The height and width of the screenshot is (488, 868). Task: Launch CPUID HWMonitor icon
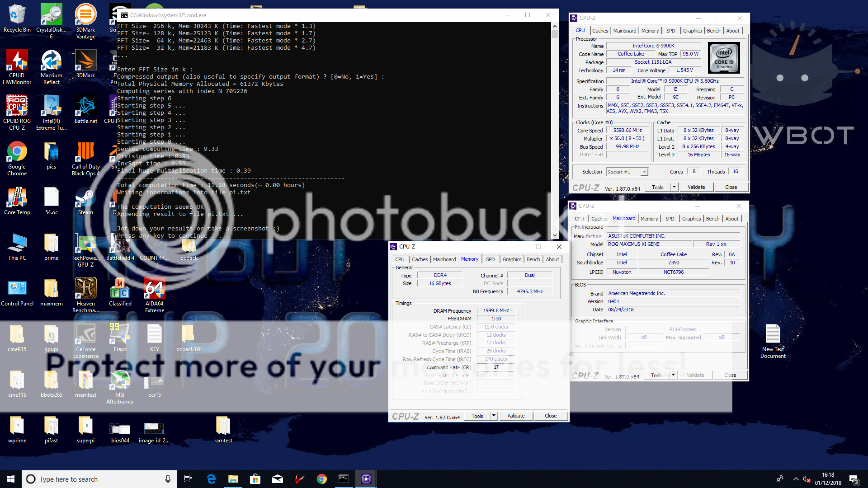[17, 67]
